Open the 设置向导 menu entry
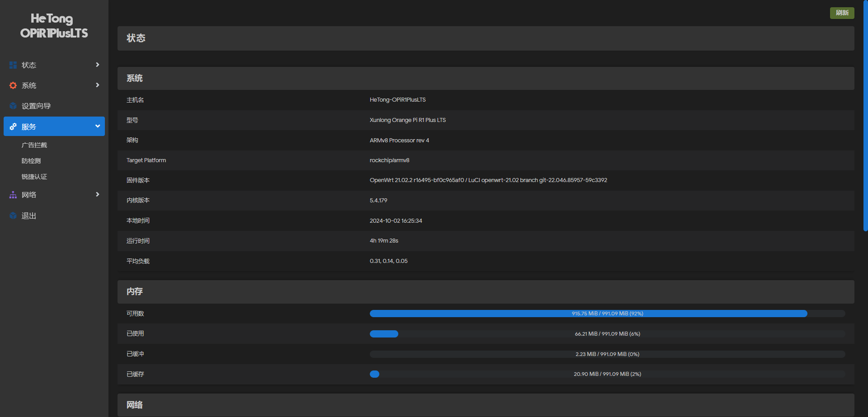 (x=36, y=106)
